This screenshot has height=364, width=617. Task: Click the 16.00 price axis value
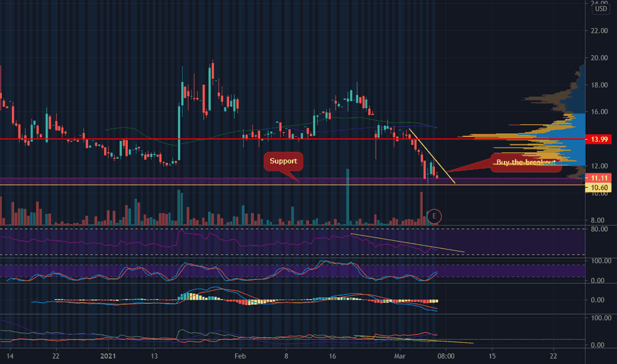tap(599, 112)
